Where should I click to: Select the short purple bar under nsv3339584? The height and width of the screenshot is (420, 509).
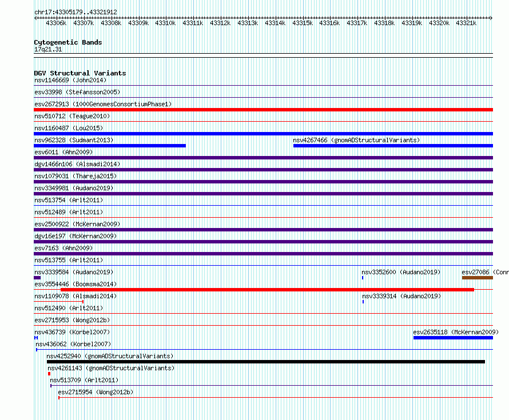(x=37, y=278)
